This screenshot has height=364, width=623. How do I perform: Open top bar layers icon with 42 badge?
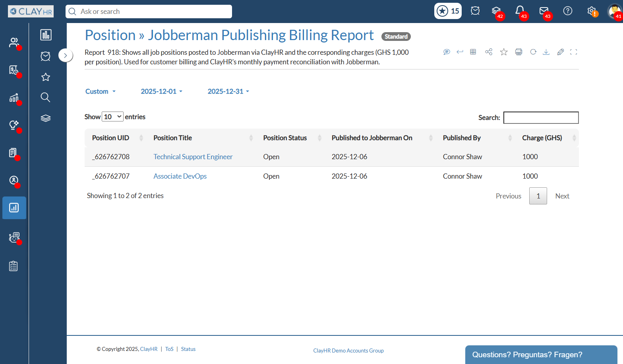pyautogui.click(x=496, y=11)
